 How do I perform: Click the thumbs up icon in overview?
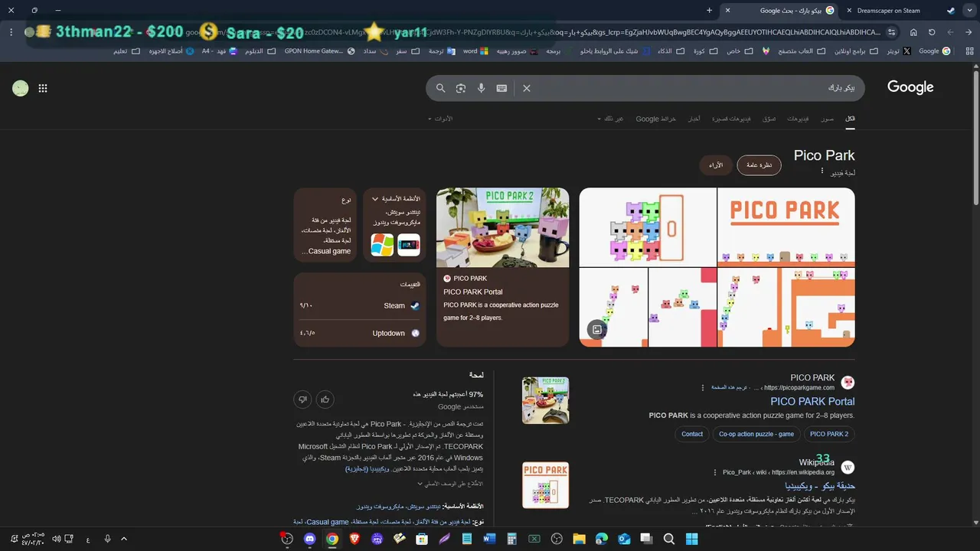325,399
